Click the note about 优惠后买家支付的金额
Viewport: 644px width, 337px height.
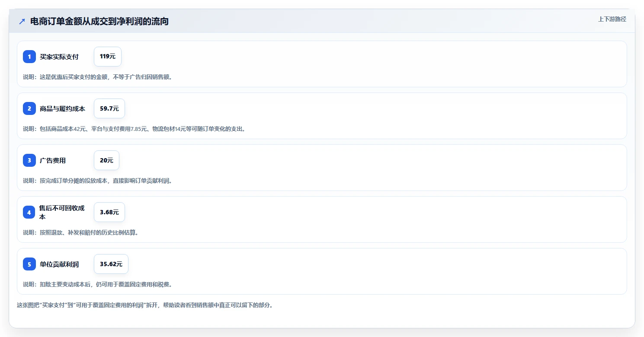97,77
